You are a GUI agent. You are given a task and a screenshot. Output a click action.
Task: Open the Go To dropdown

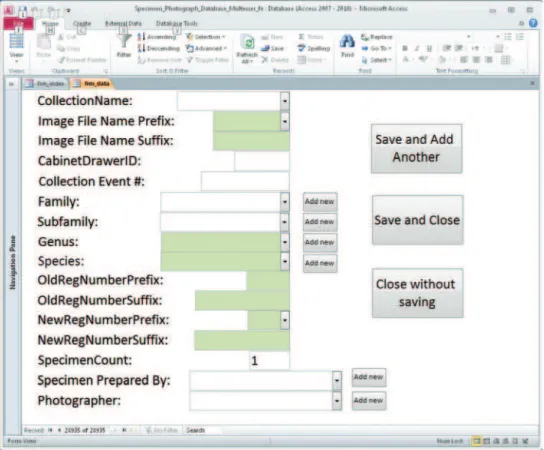click(x=377, y=48)
